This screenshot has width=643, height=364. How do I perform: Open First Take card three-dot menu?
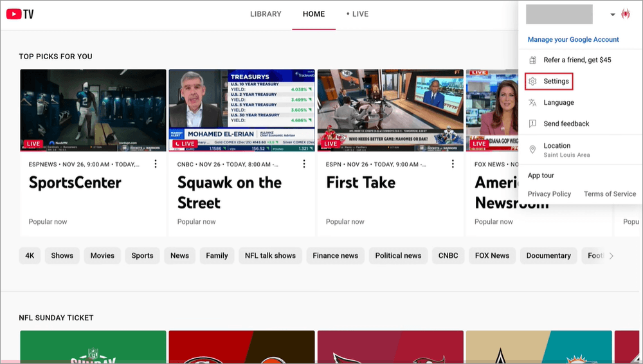pos(453,164)
